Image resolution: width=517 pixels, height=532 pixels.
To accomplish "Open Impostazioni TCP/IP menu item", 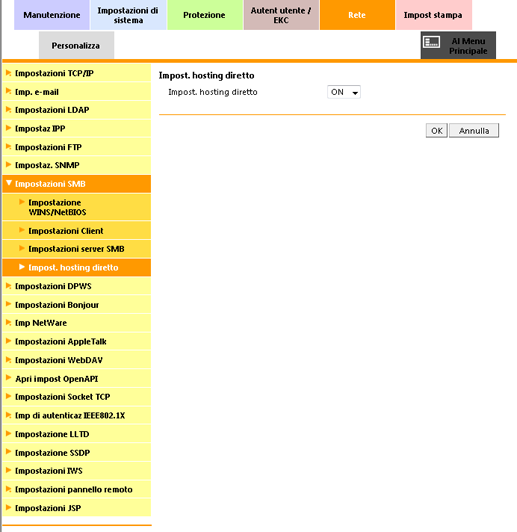I will coord(77,73).
